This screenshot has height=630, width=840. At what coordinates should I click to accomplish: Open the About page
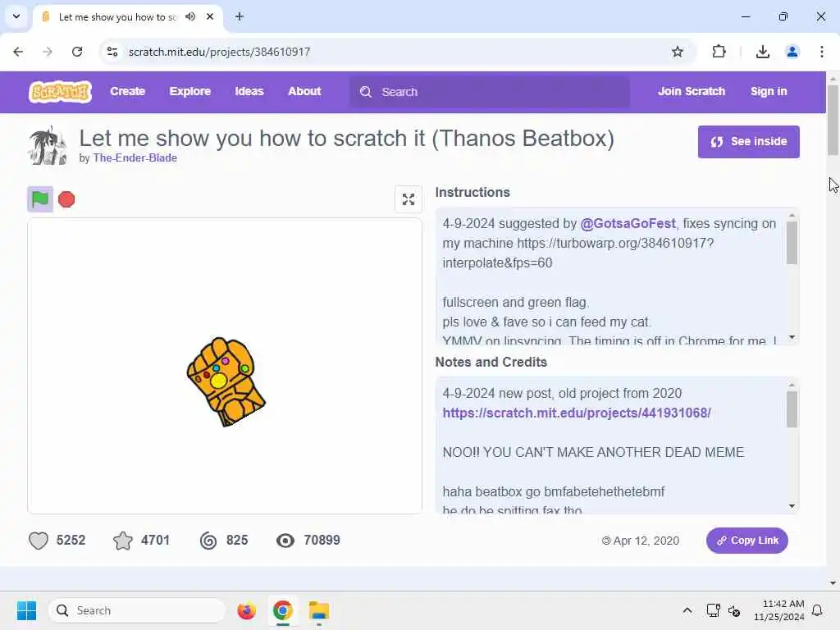pyautogui.click(x=304, y=92)
